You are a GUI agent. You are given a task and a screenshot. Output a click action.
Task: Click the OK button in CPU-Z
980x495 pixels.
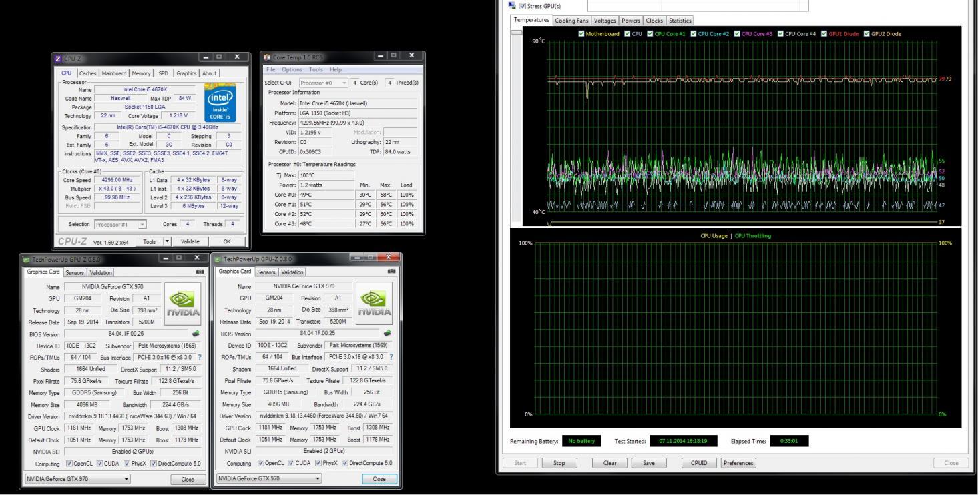pos(227,242)
